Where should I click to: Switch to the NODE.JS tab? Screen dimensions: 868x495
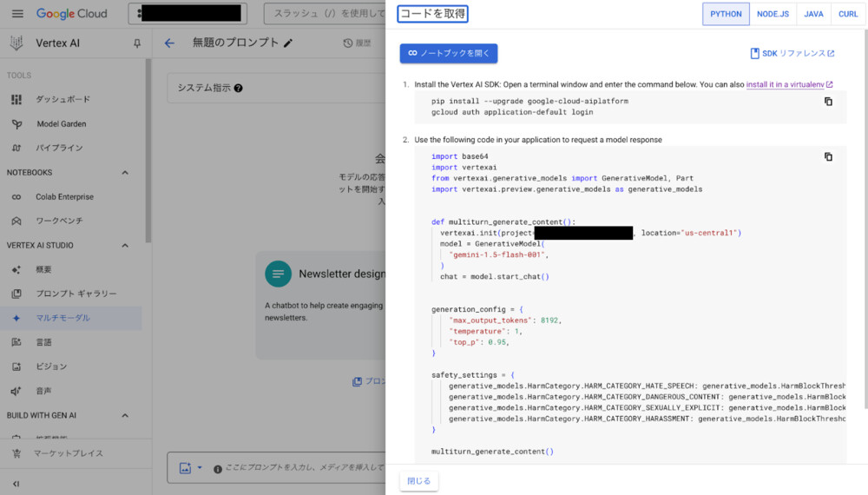(773, 14)
